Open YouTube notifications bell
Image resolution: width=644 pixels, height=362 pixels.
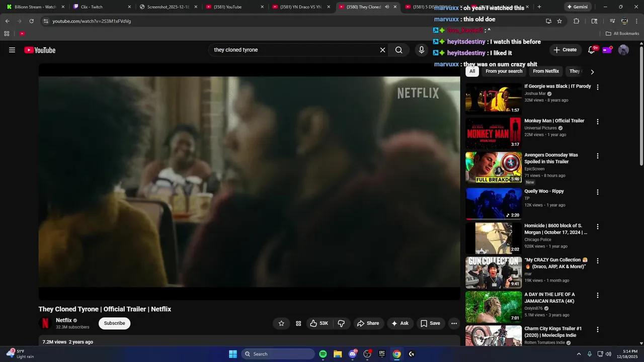pos(592,50)
